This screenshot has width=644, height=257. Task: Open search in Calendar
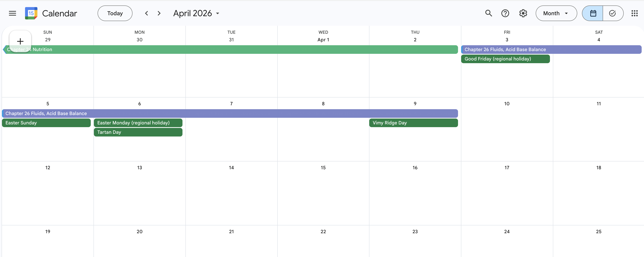[489, 13]
